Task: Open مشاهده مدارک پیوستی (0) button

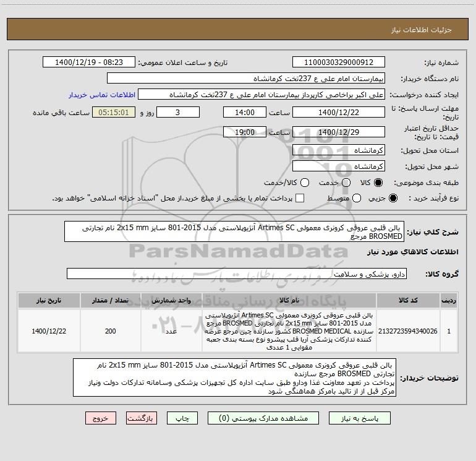Action: click(x=263, y=418)
